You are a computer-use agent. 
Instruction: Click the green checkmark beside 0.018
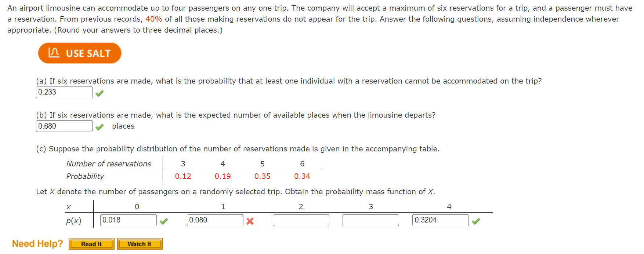pos(164,221)
